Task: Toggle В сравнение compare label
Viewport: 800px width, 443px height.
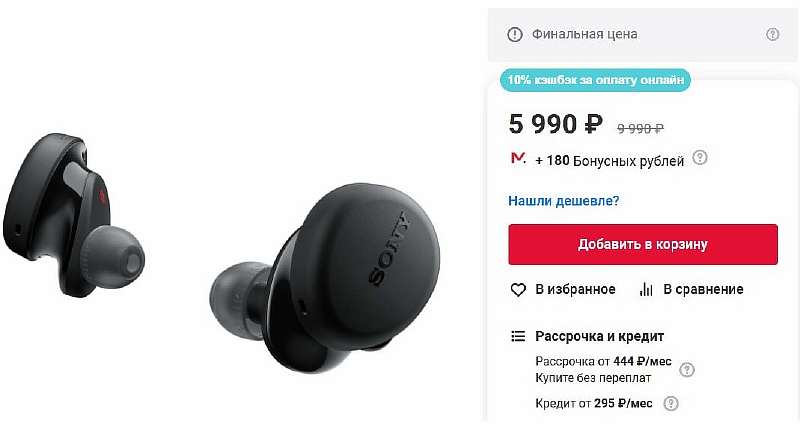Action: pos(703,289)
